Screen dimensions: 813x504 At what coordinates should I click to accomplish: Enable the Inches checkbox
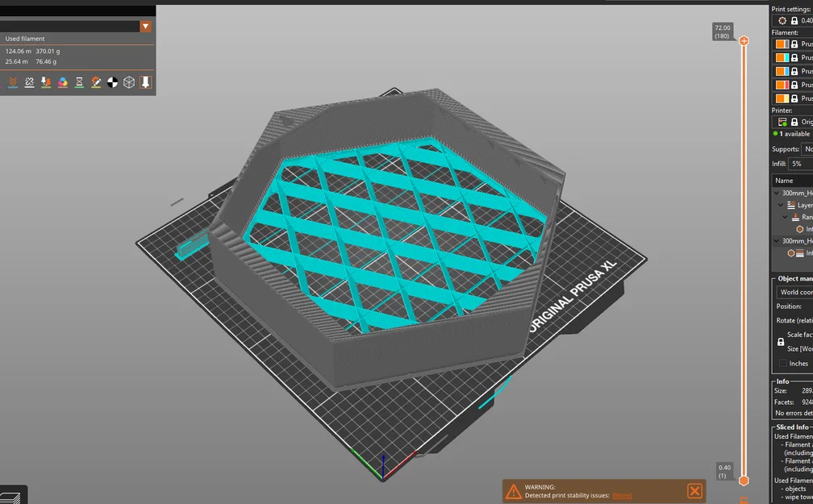(783, 362)
